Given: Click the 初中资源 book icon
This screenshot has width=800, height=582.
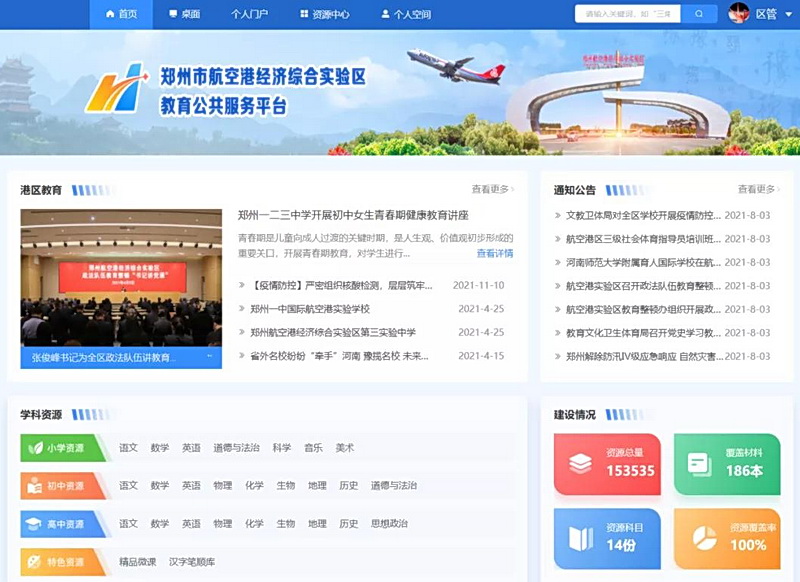Looking at the screenshot, I should 36,486.
